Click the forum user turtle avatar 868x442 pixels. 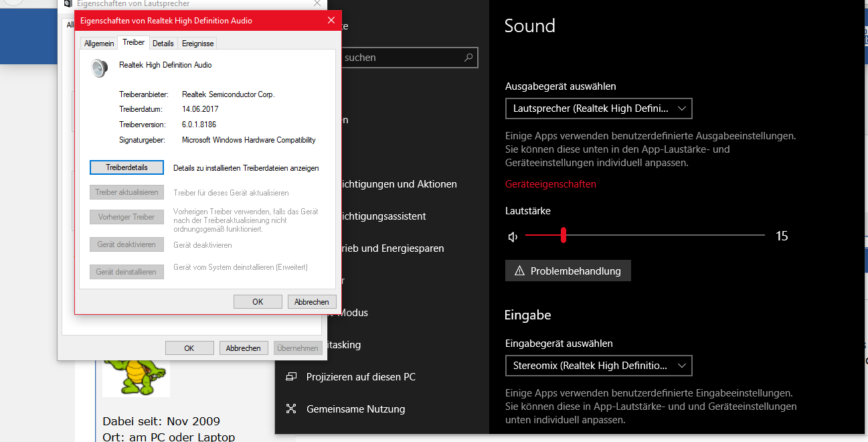point(136,378)
